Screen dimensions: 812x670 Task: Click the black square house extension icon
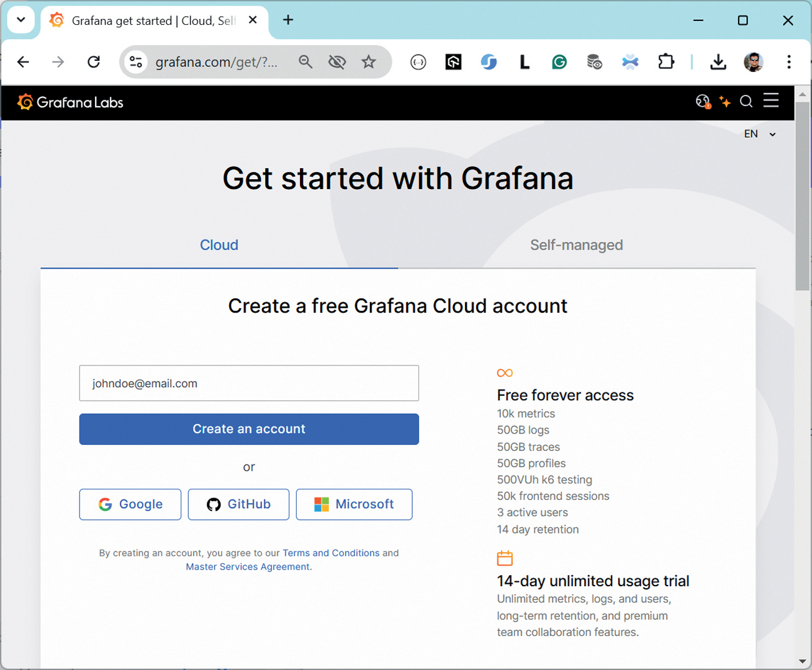click(x=453, y=62)
